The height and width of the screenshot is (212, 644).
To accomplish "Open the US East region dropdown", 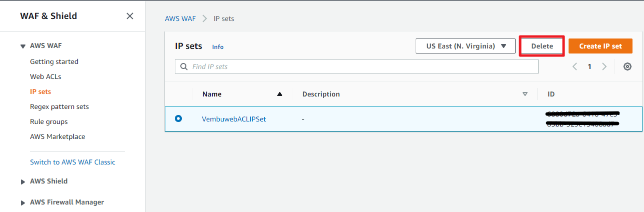I will coord(466,46).
